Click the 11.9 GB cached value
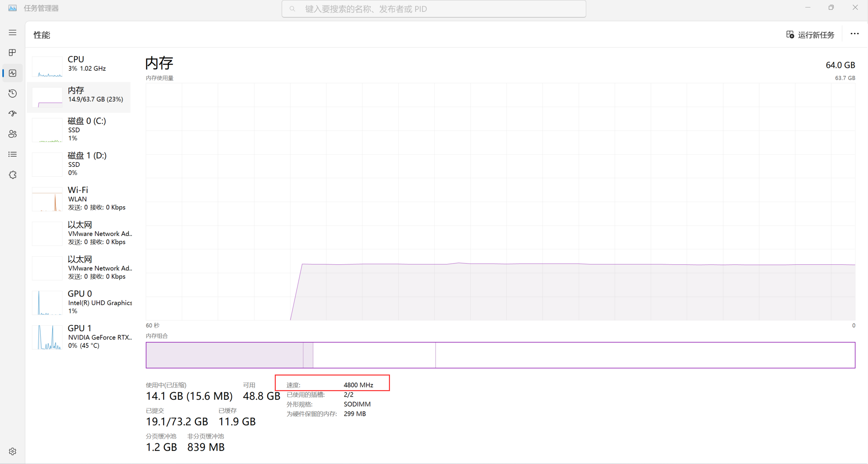Image resolution: width=868 pixels, height=464 pixels. [x=237, y=422]
